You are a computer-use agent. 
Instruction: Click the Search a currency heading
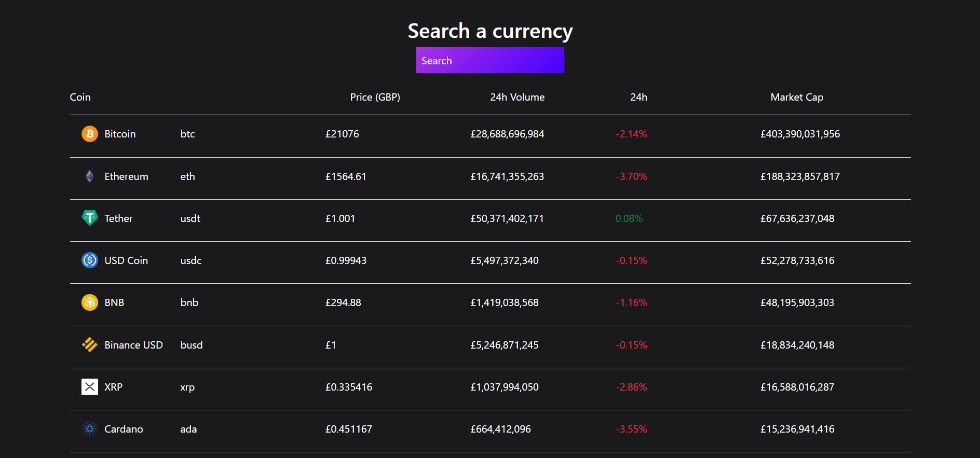(490, 31)
